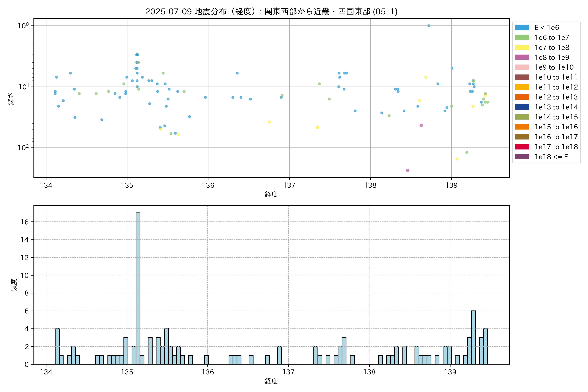This screenshot has width=588, height=392.
Task: Click the histogram bar of height 6
Action: (x=473, y=337)
